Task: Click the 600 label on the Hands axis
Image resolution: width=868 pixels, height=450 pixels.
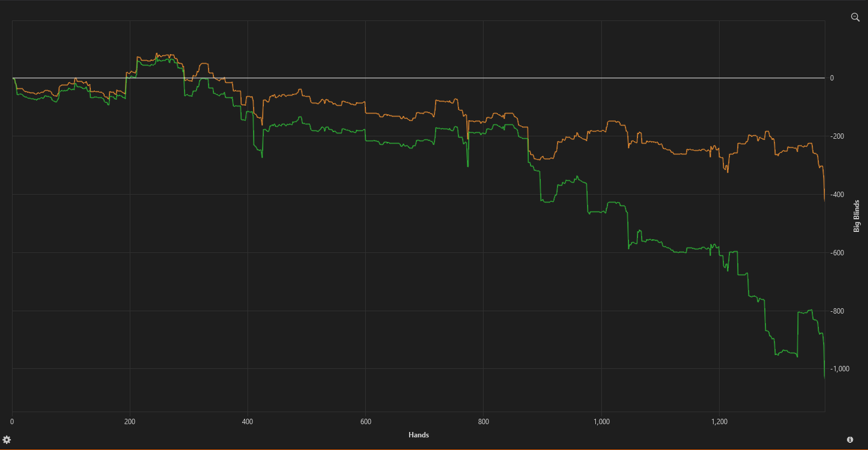Action: point(365,422)
